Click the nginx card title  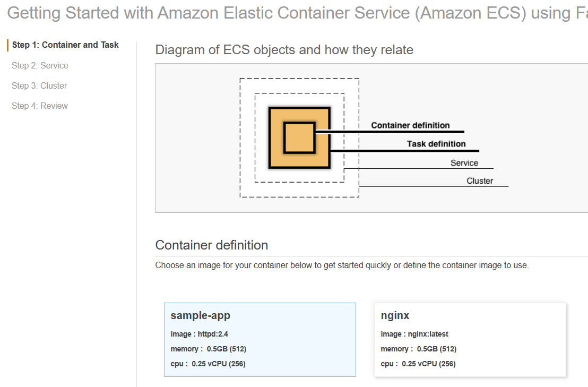click(x=395, y=315)
